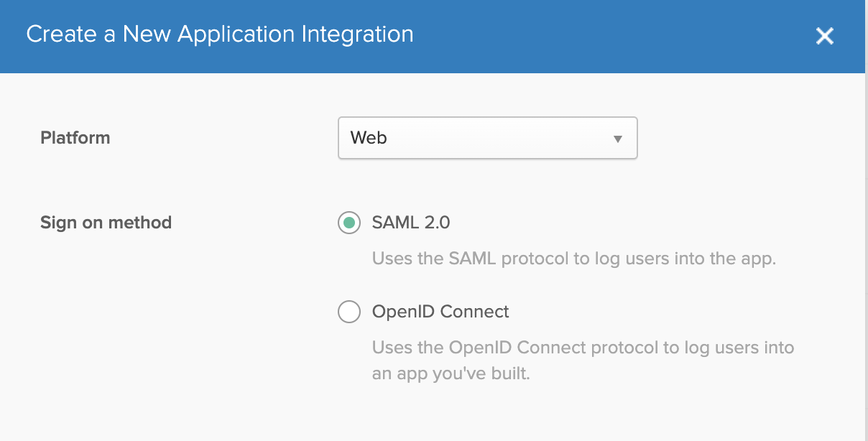Viewport: 868px width, 441px height.
Task: Click the dialog title Create a New Application Integration
Action: tap(220, 34)
